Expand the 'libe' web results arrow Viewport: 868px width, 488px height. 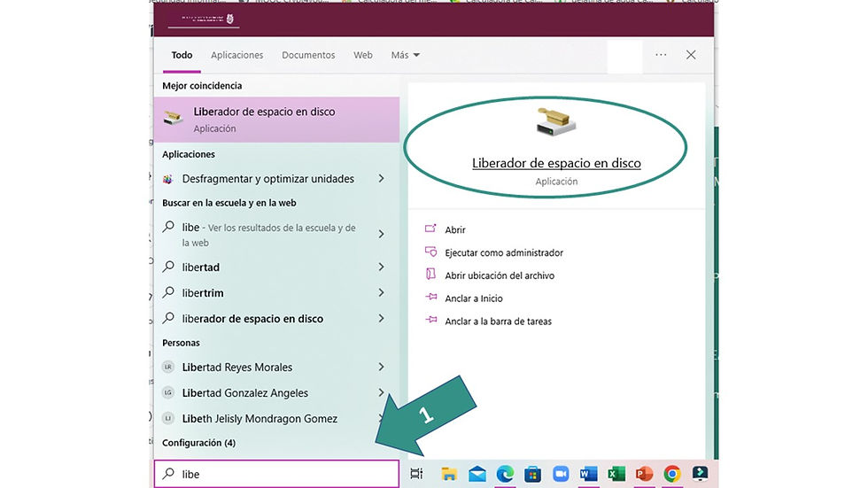coord(382,234)
